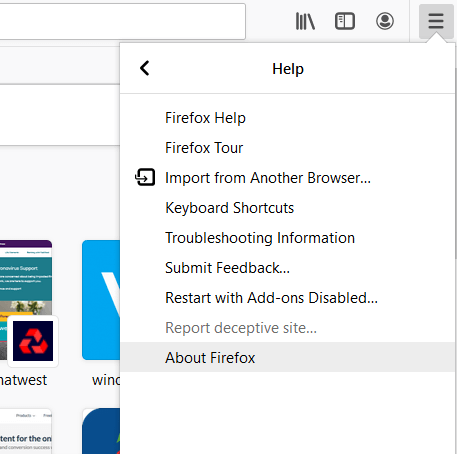This screenshot has height=454, width=457.
Task: Open the NatWest red logo favicon
Action: [x=33, y=341]
